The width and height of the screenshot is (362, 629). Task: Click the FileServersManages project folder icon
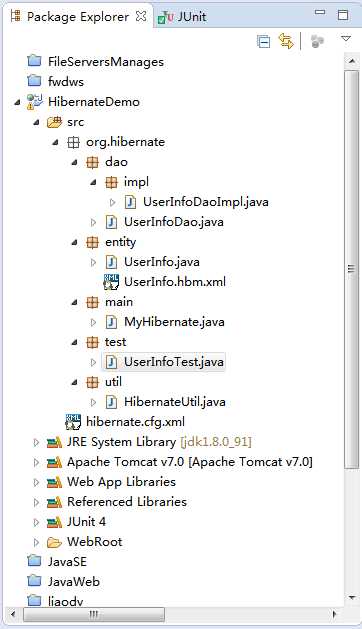click(x=35, y=61)
